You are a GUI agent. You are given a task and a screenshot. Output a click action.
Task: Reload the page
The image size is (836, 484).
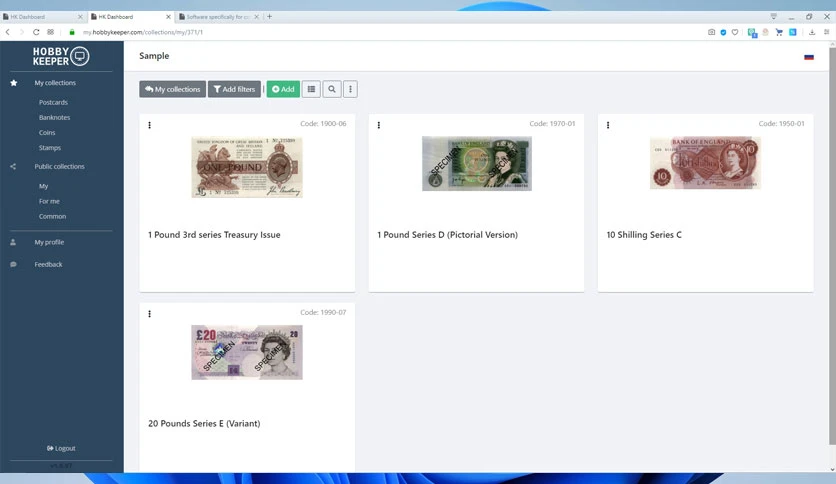(36, 32)
